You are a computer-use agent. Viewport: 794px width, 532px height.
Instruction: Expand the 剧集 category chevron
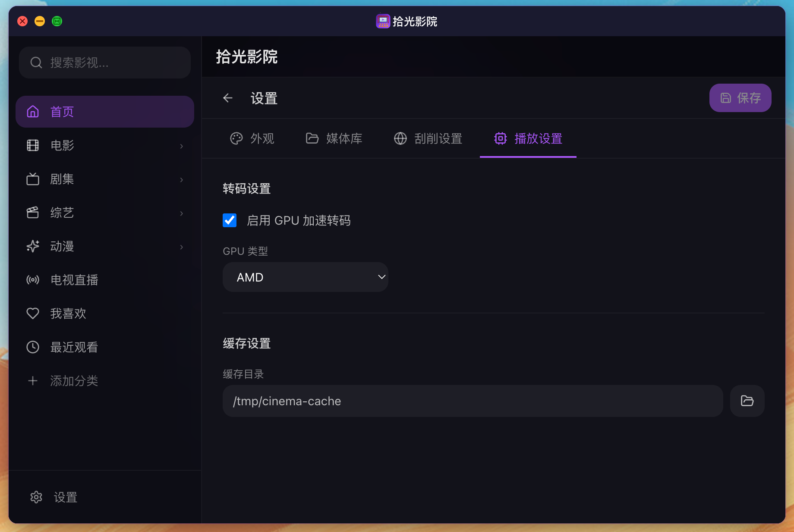click(x=182, y=179)
